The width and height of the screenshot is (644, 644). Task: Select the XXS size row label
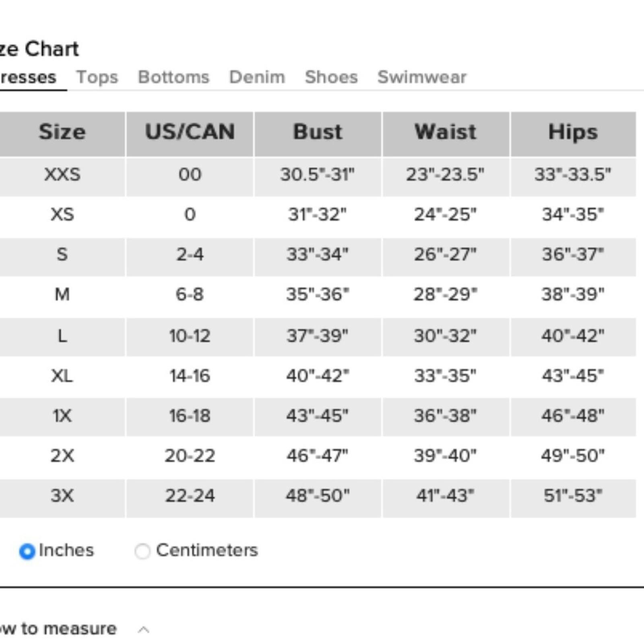[x=62, y=174]
